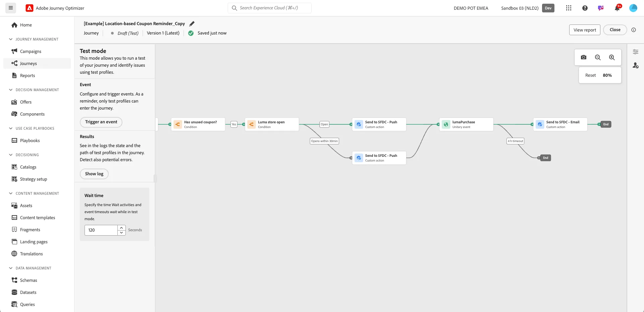Click the wait time seconds input field
644x312 pixels.
point(101,230)
